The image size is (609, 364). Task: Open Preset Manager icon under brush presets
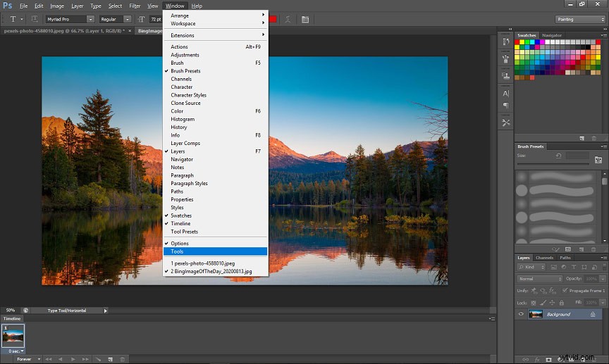568,249
